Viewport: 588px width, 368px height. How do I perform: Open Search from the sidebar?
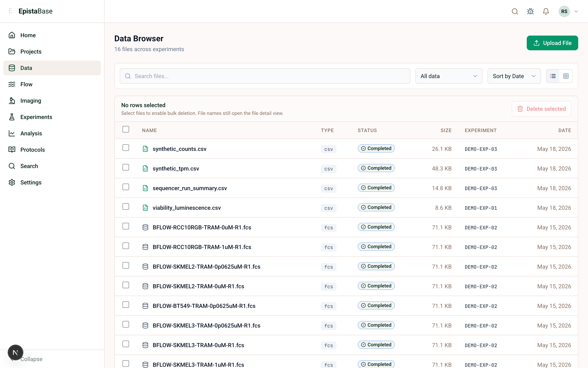52,166
